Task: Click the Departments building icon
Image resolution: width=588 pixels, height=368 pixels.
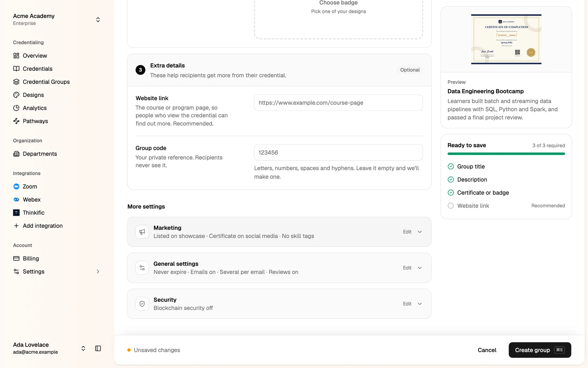Action: (16, 154)
